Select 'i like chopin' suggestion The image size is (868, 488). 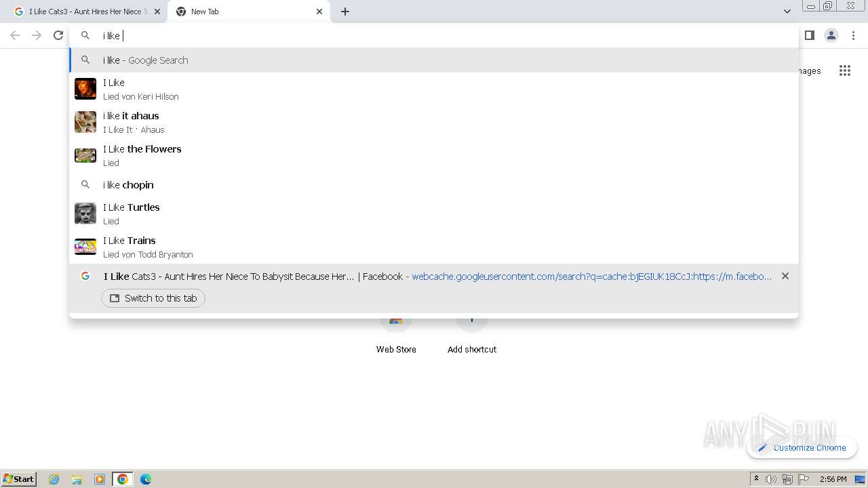(x=434, y=185)
